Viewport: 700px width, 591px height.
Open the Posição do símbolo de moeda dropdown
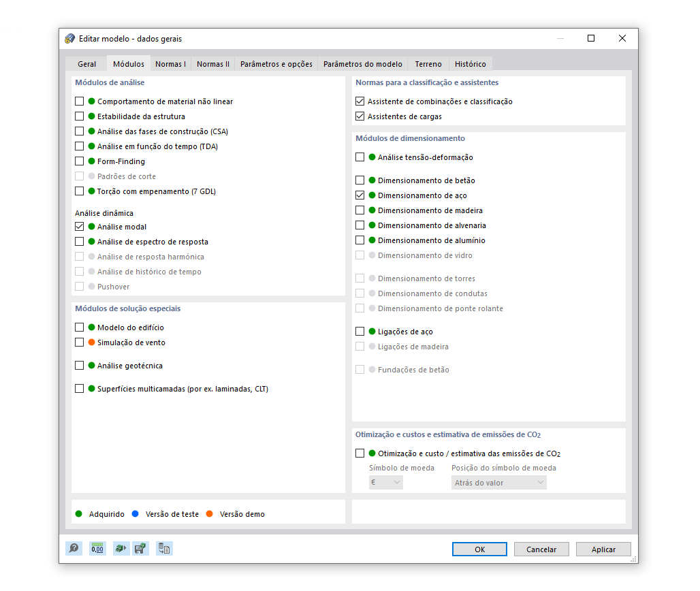point(498,482)
